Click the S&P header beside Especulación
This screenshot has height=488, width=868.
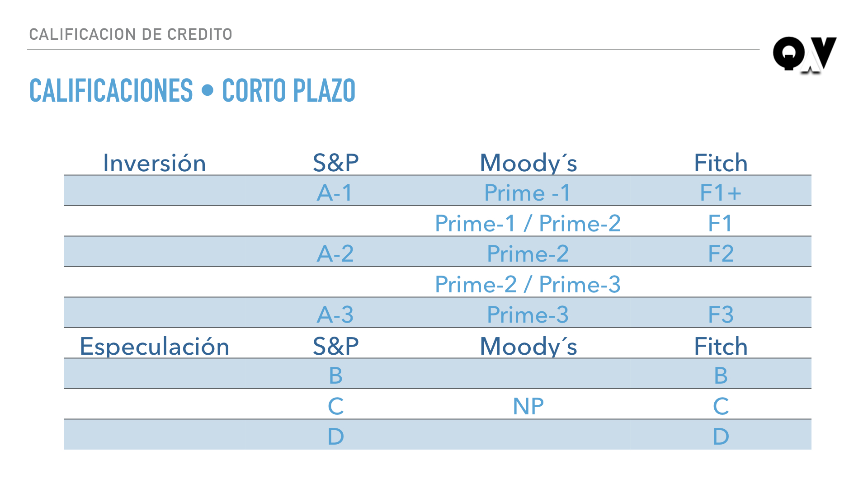(335, 347)
